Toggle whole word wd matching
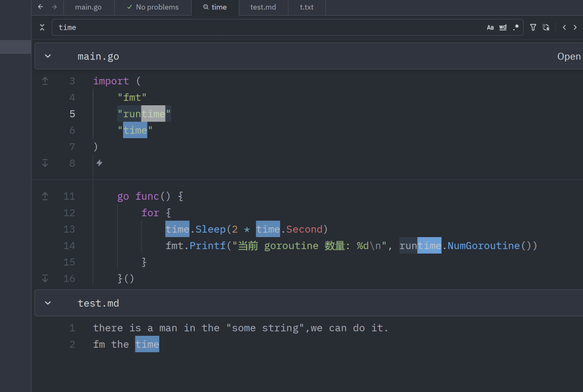The height and width of the screenshot is (392, 583). 503,28
